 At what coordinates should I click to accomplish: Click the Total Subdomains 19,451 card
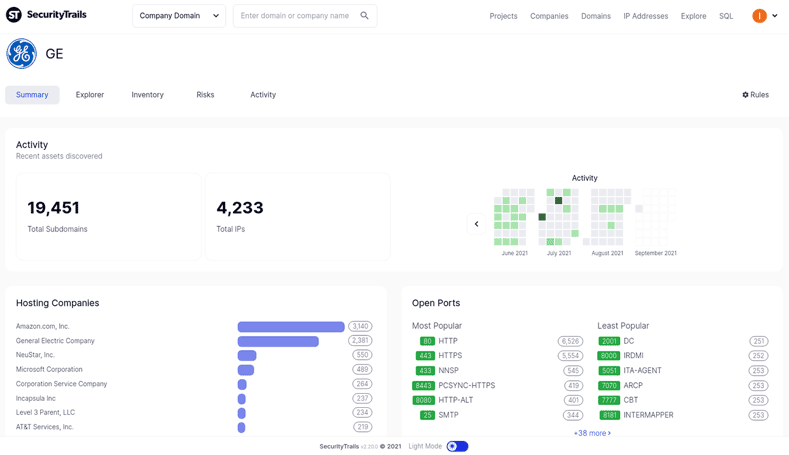click(109, 216)
